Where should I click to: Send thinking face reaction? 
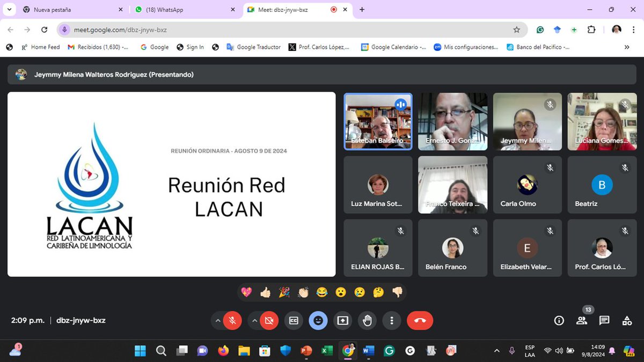tap(378, 292)
